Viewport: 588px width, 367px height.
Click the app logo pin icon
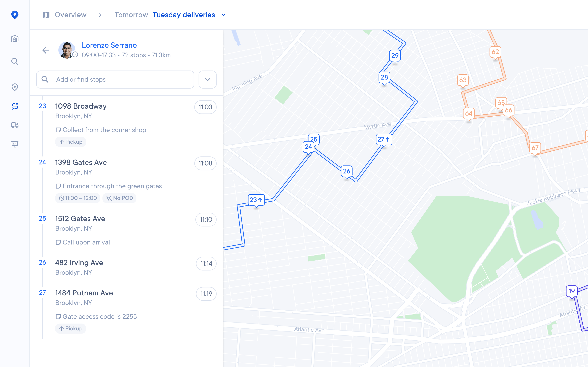(15, 15)
